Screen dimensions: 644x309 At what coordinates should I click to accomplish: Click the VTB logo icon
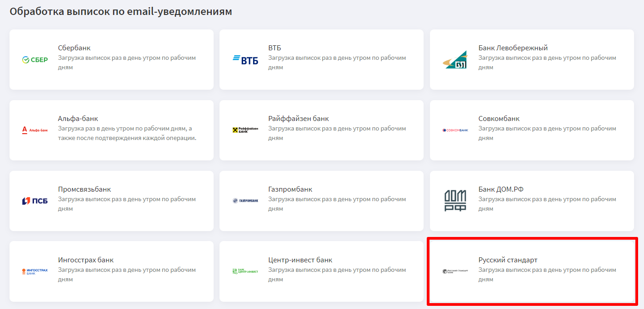[245, 60]
